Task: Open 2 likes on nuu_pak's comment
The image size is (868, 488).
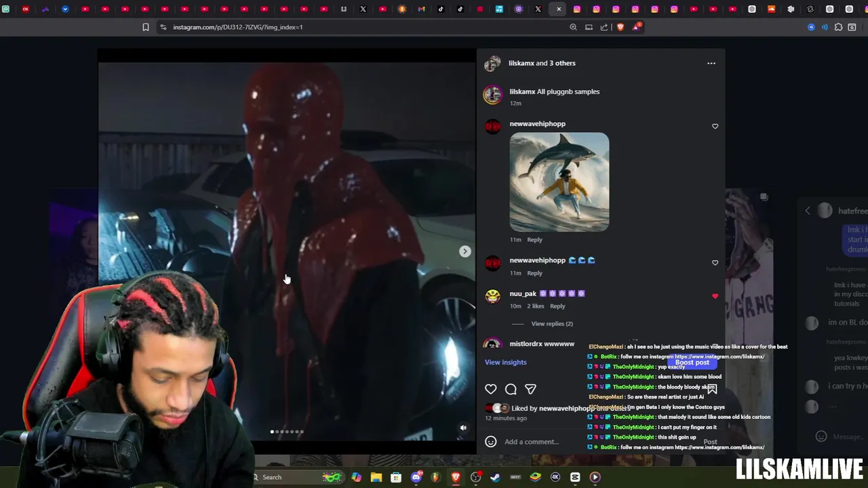Action: click(536, 306)
